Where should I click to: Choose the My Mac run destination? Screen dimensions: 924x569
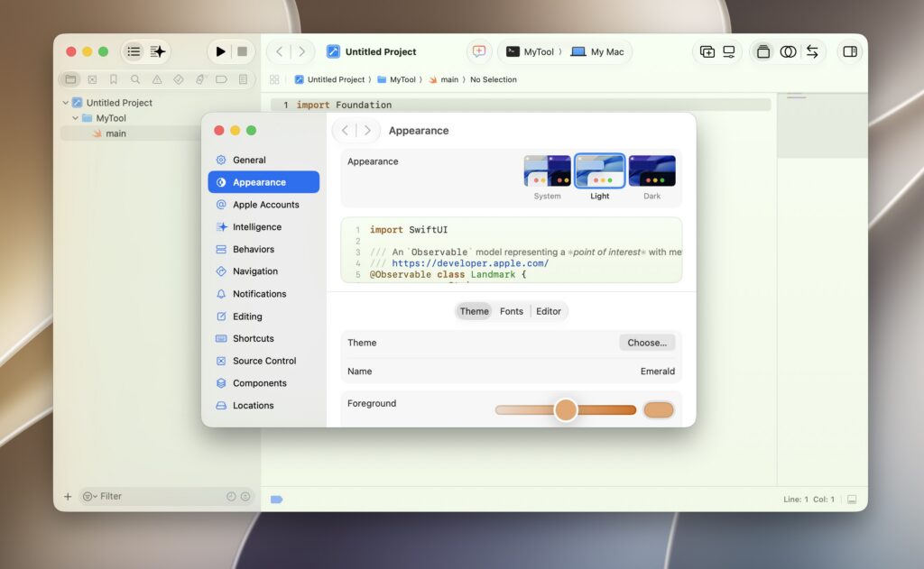[597, 51]
